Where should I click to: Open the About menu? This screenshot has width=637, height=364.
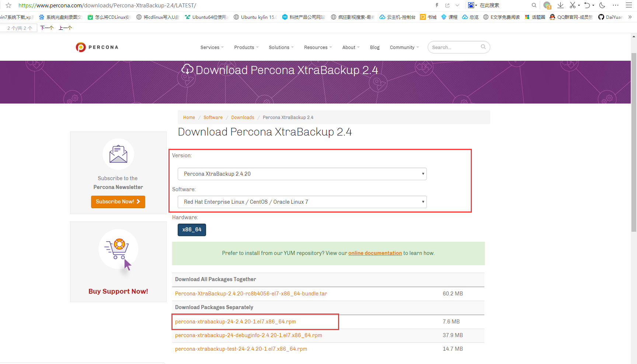pos(351,48)
